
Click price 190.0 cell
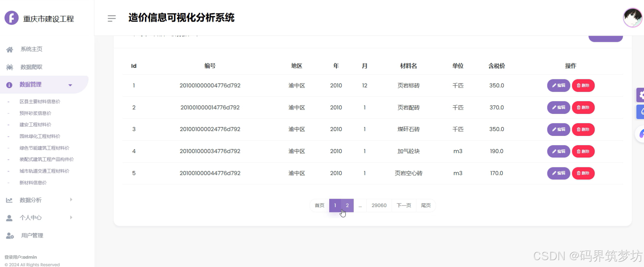497,151
